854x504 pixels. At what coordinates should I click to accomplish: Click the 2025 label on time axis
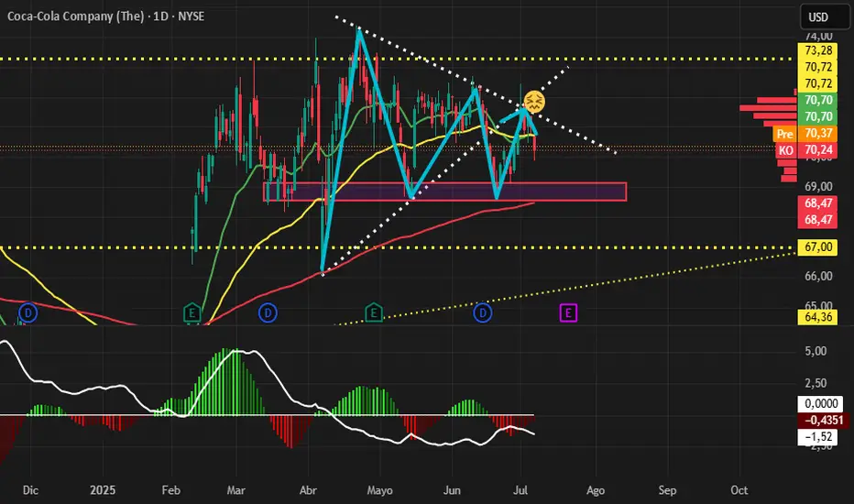pos(103,490)
